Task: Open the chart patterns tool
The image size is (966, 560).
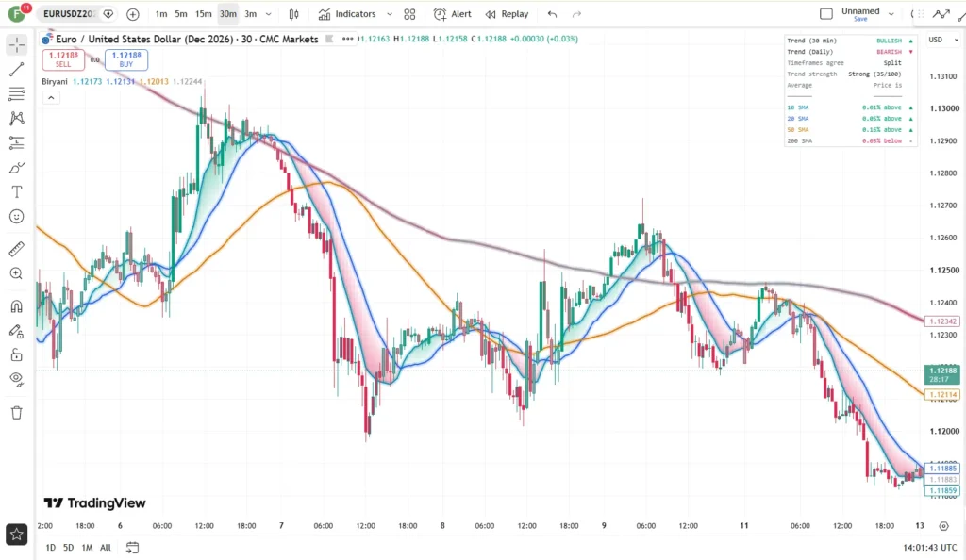Action: [x=17, y=118]
